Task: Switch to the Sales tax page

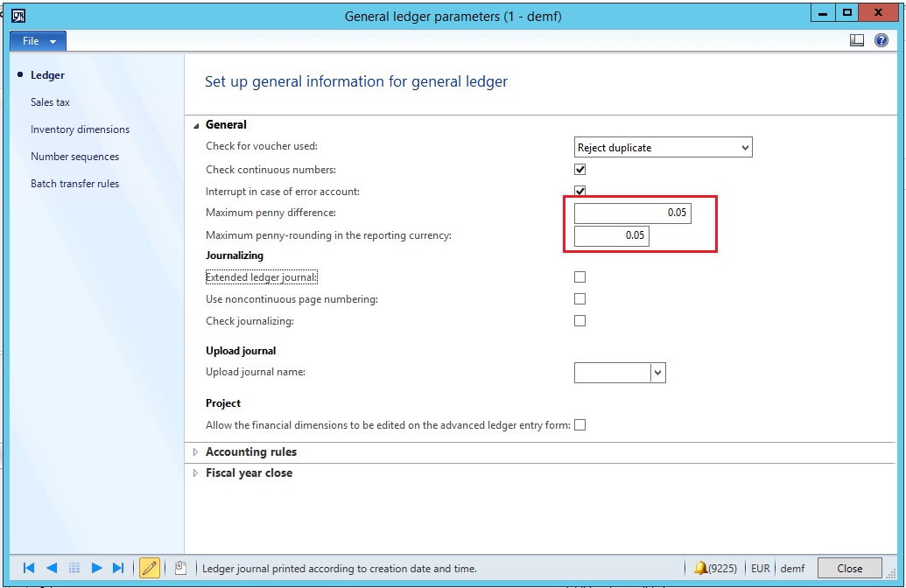Action: [x=50, y=102]
